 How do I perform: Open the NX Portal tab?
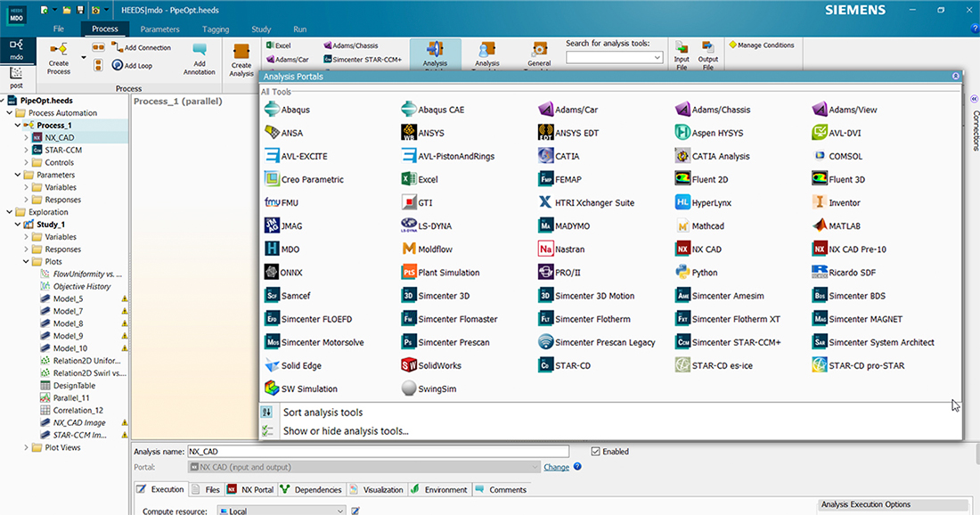250,489
